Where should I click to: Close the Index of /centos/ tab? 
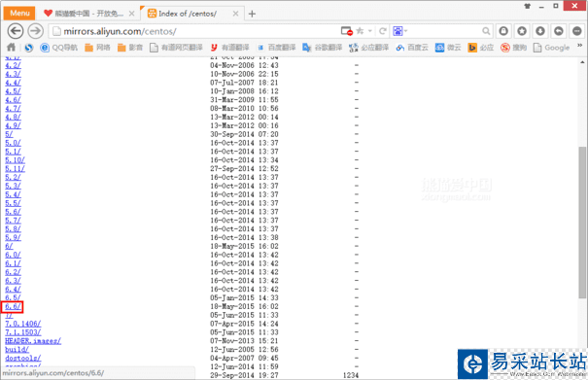(235, 14)
